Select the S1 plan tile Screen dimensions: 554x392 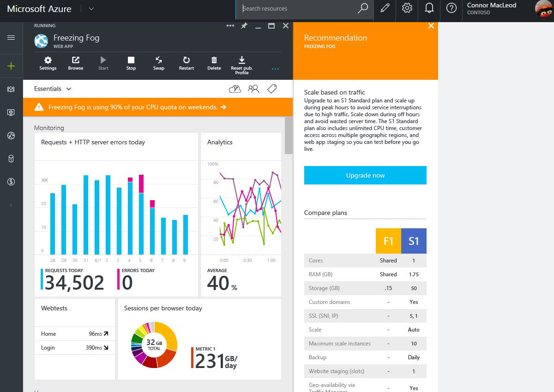coord(414,241)
